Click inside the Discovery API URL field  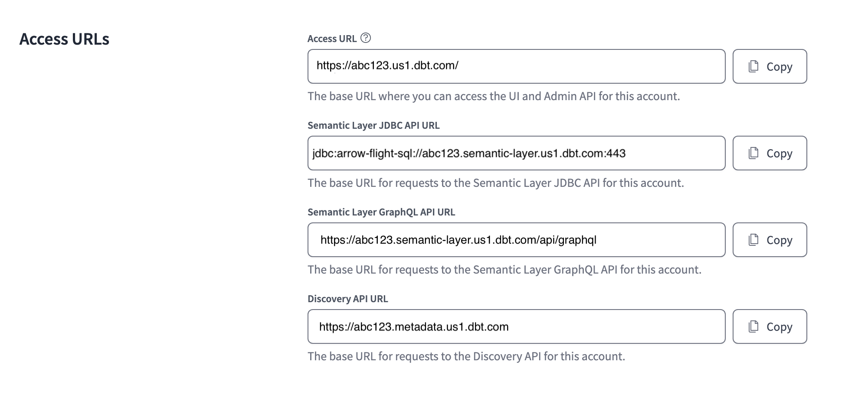coord(516,326)
